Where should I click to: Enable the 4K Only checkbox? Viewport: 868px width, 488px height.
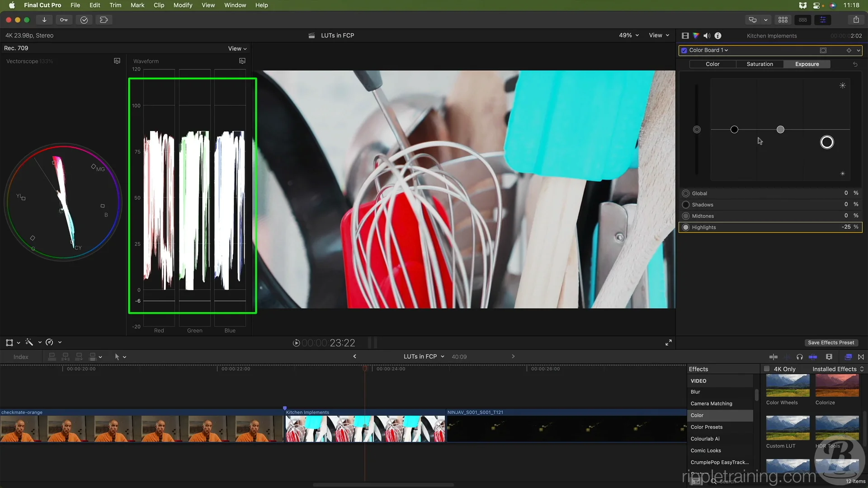[x=767, y=369]
